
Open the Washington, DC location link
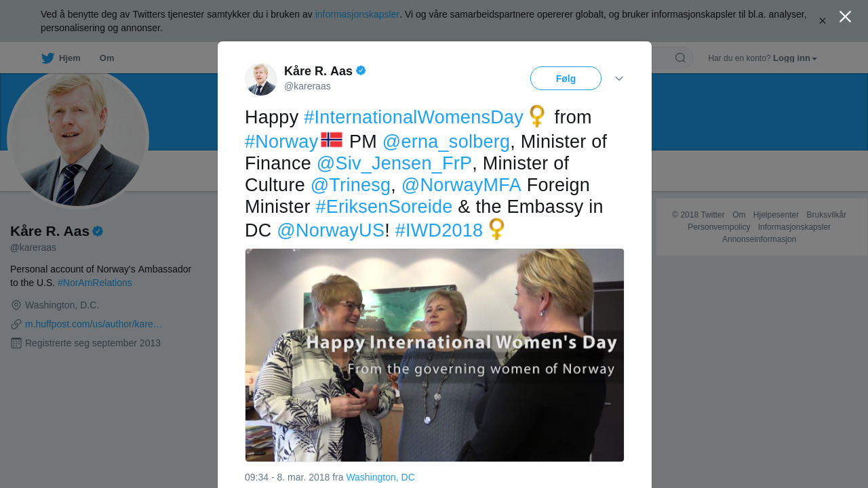click(380, 477)
